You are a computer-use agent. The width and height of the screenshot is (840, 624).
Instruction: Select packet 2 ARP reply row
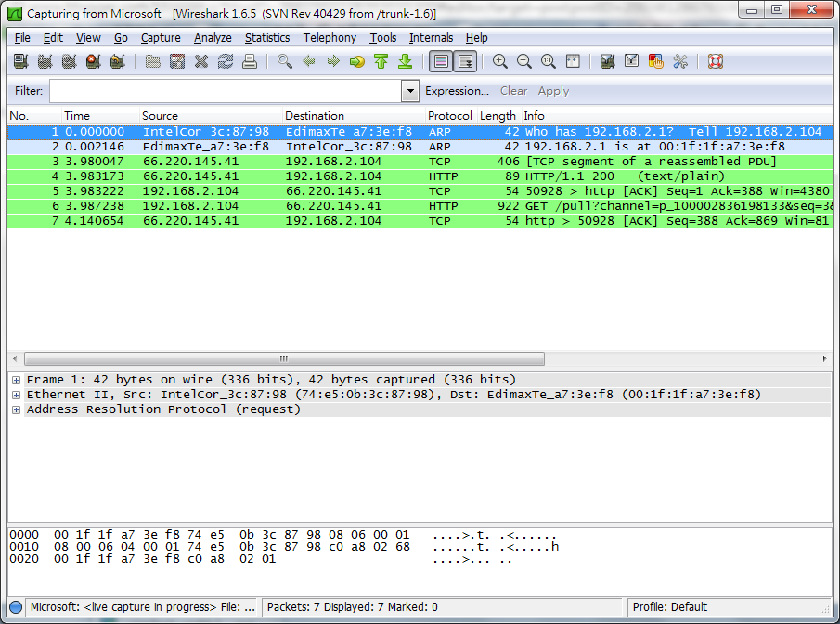click(x=420, y=147)
